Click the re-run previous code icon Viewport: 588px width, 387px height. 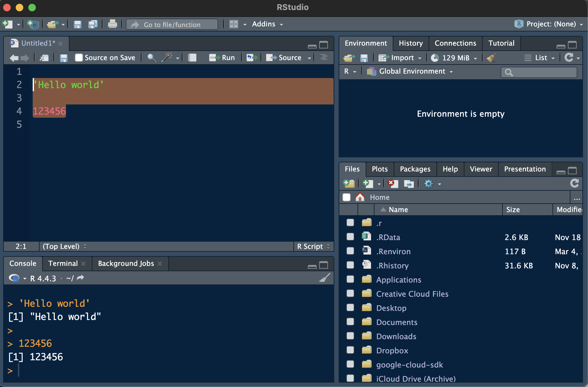tap(252, 58)
